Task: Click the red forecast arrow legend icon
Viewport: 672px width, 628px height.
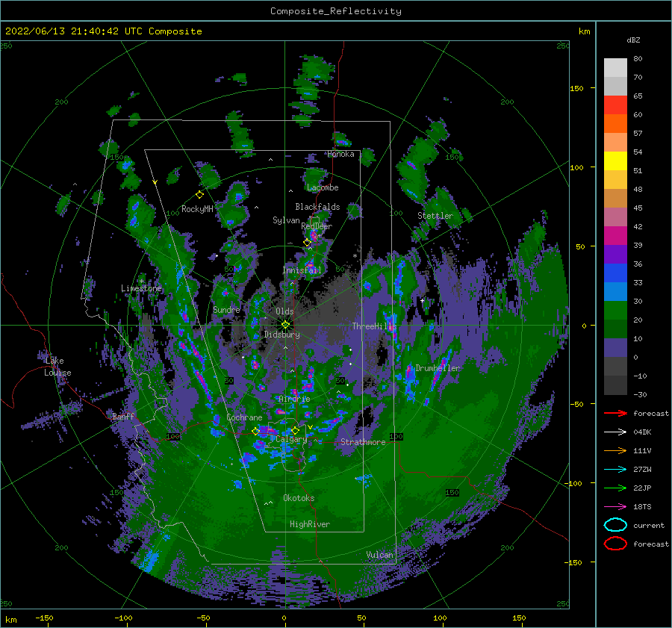Action: (615, 413)
